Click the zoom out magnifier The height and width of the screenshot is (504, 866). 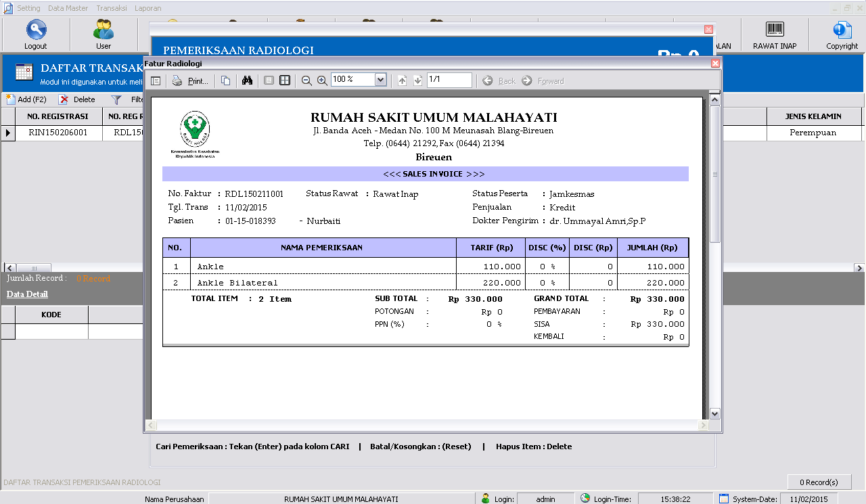pos(306,81)
